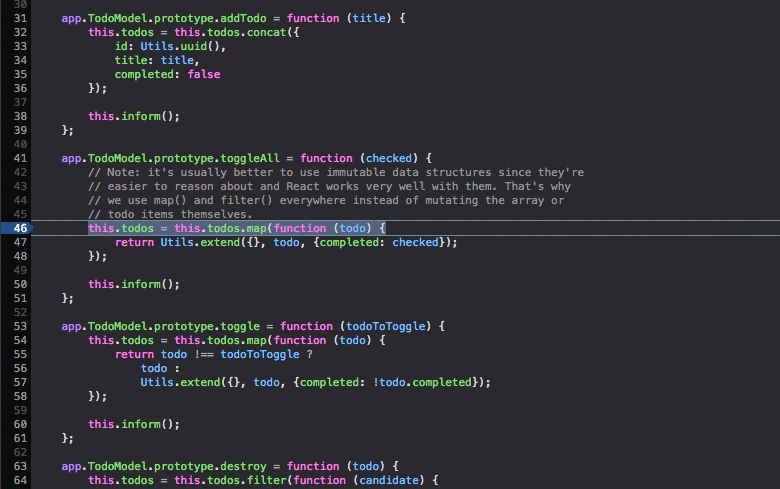Click 'filter' on line 64
Image resolution: width=780 pixels, height=489 pixels.
tap(267, 480)
